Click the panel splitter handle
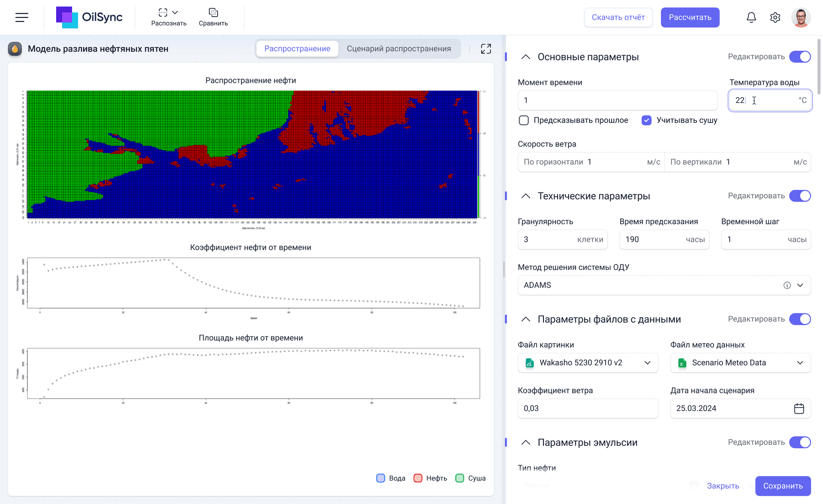Image resolution: width=823 pixels, height=504 pixels. pos(504,269)
